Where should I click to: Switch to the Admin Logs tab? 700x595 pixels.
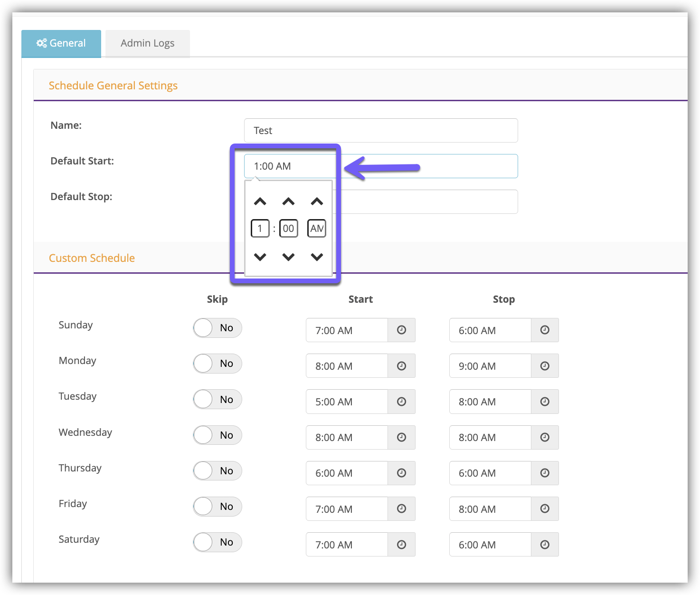coord(147,43)
